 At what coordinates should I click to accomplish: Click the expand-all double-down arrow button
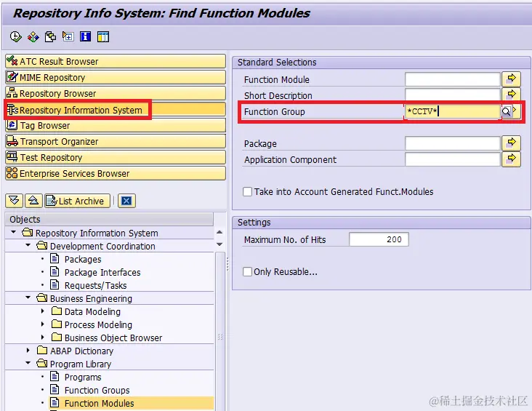15,201
